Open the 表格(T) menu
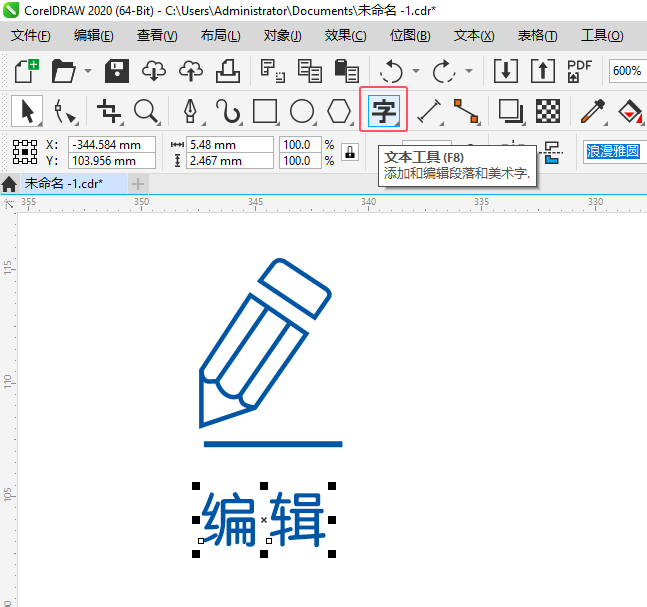Image resolution: width=647 pixels, height=607 pixels. click(x=538, y=35)
